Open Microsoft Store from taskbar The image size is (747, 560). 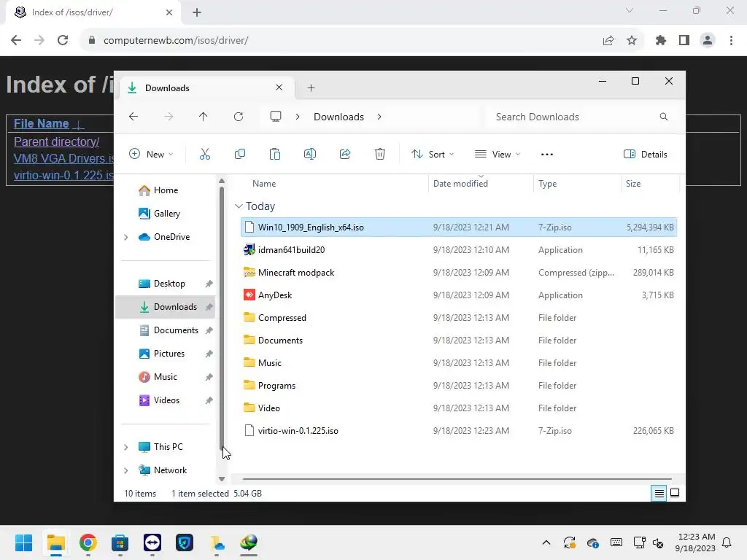[x=120, y=542]
